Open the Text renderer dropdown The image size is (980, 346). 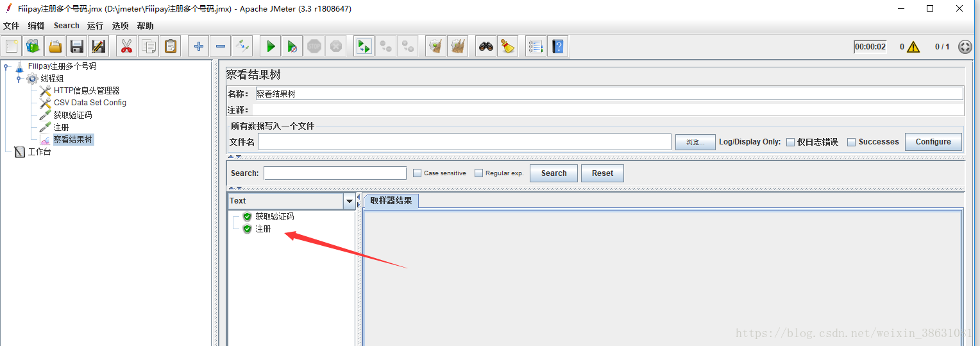point(350,201)
